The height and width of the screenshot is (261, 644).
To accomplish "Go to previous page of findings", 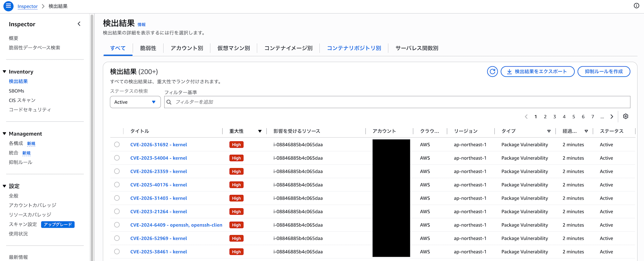I will tap(526, 117).
